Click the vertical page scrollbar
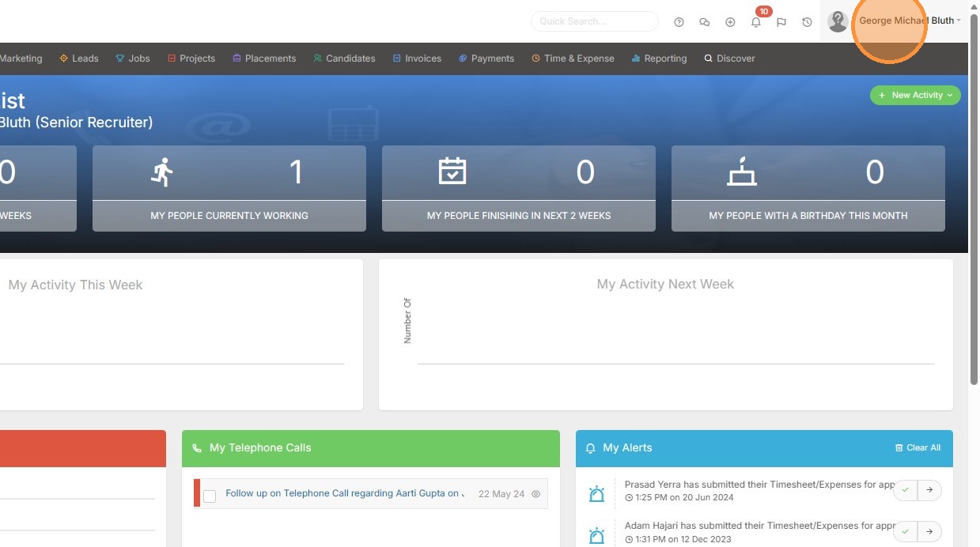 (x=974, y=198)
